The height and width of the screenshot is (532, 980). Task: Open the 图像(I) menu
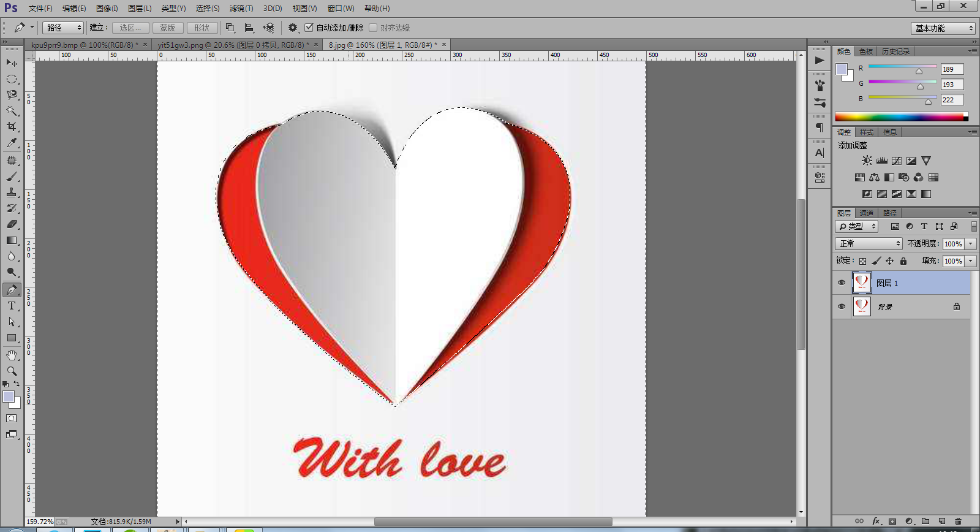107,8
